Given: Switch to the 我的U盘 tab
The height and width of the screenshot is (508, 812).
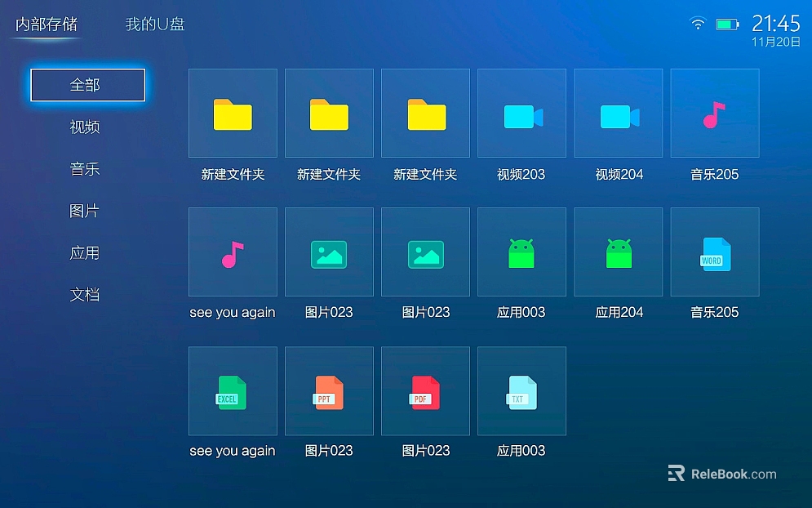Looking at the screenshot, I should [x=155, y=24].
